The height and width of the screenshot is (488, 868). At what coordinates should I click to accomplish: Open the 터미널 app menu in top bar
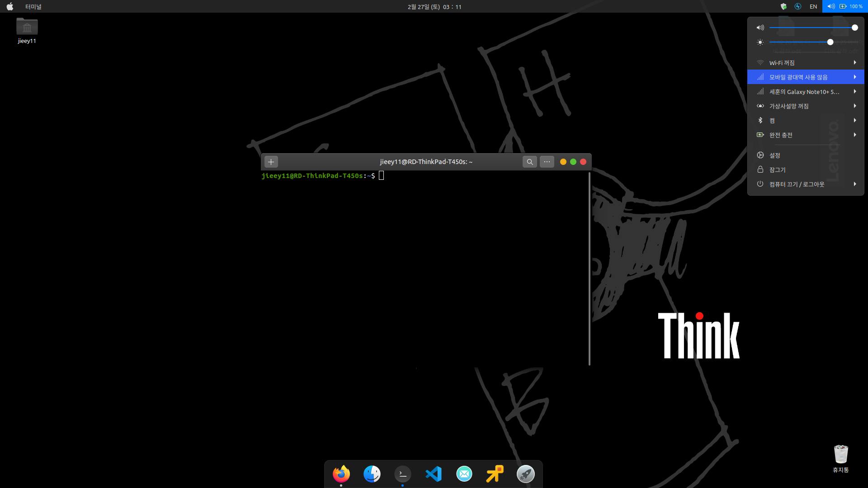(33, 7)
